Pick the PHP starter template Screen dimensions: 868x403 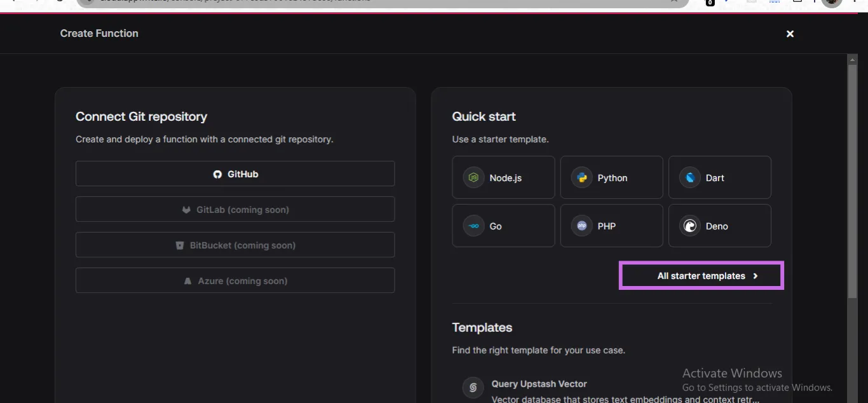pyautogui.click(x=611, y=226)
